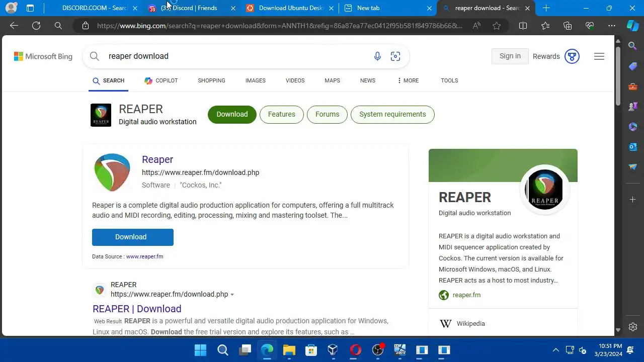
Task: Open Wikipedia link in REAPER panel
Action: coord(471,324)
